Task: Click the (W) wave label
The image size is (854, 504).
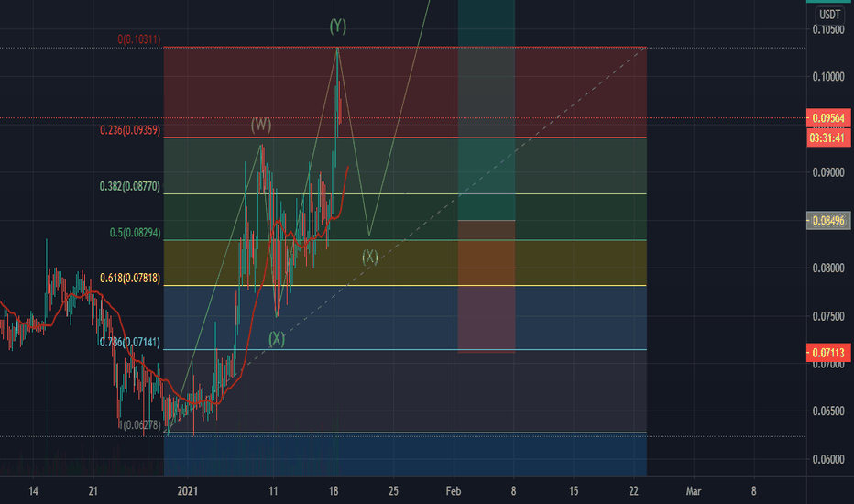Action: tap(261, 125)
